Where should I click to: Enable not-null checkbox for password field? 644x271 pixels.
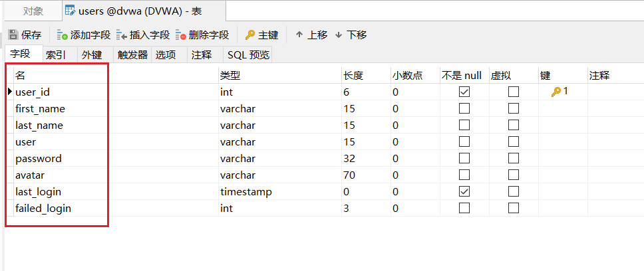[464, 159]
